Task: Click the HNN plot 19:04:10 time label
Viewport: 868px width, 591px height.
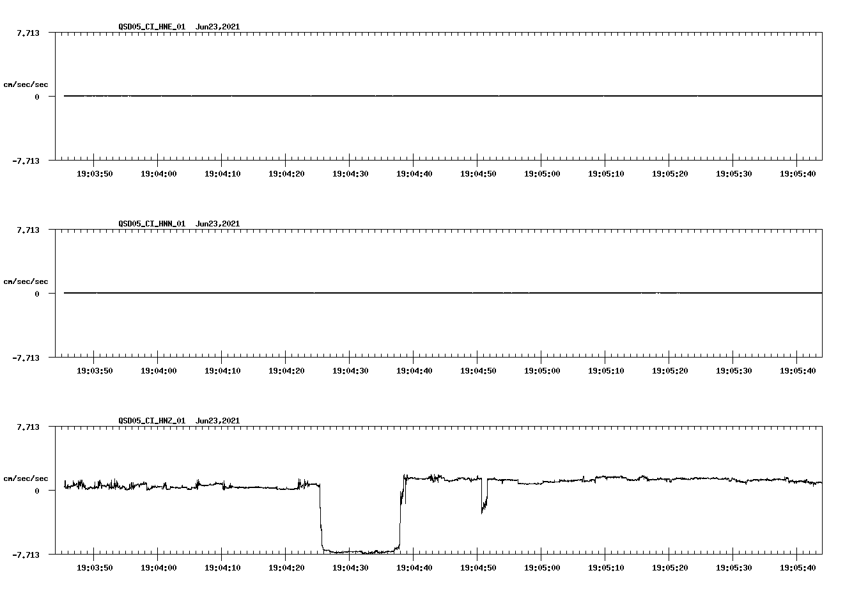Action: coord(222,371)
